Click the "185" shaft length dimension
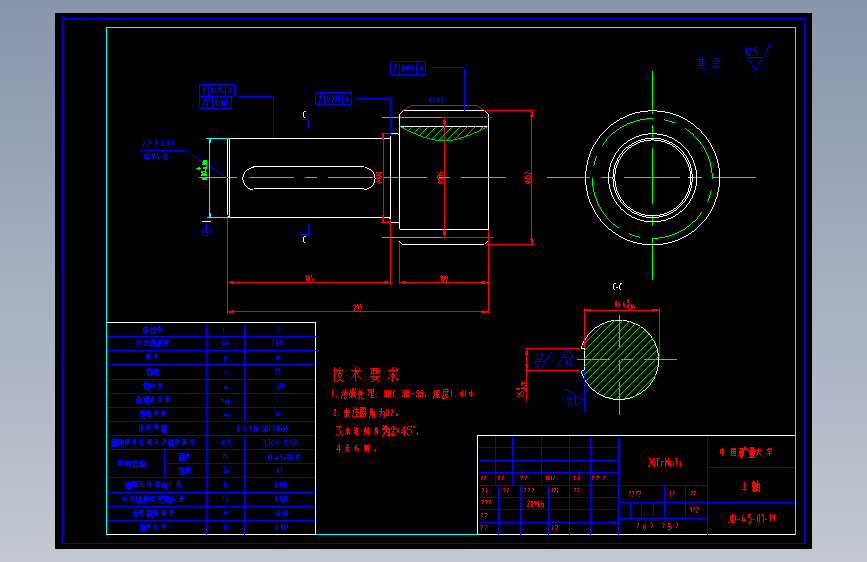The height and width of the screenshot is (562, 867). (x=309, y=278)
